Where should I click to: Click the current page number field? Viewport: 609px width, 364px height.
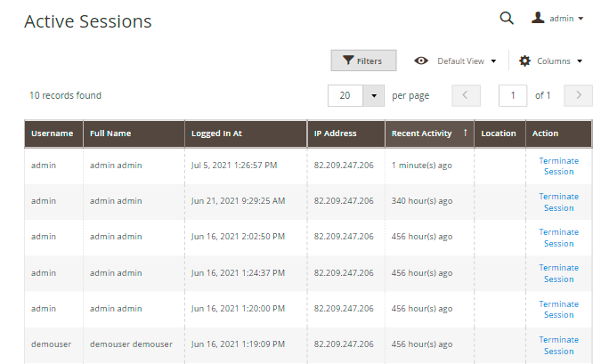(x=513, y=95)
